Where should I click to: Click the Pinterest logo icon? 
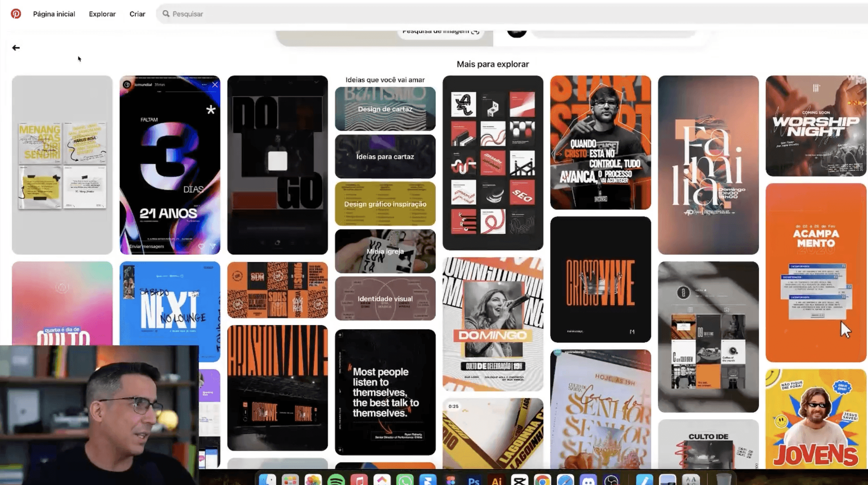pyautogui.click(x=16, y=14)
